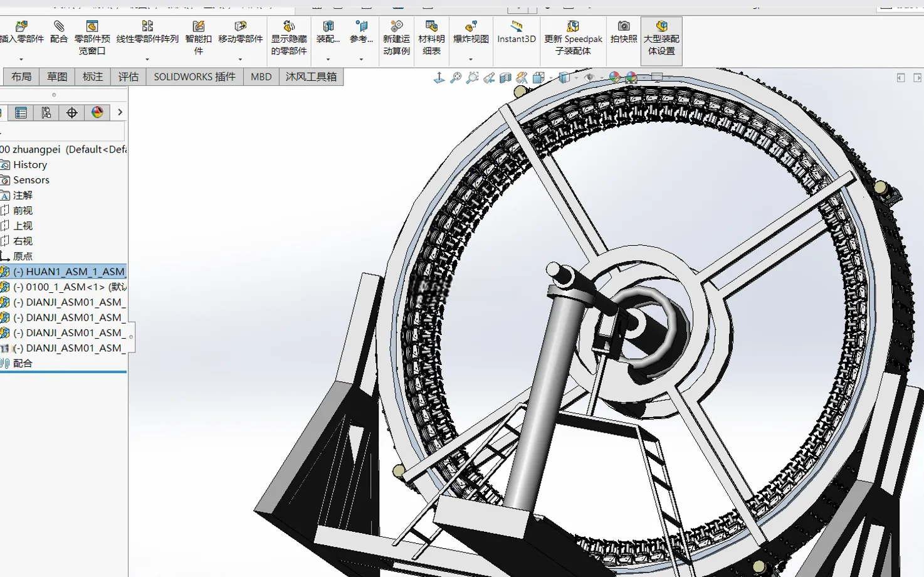Expand the Display Style dropdown arrow

point(575,78)
